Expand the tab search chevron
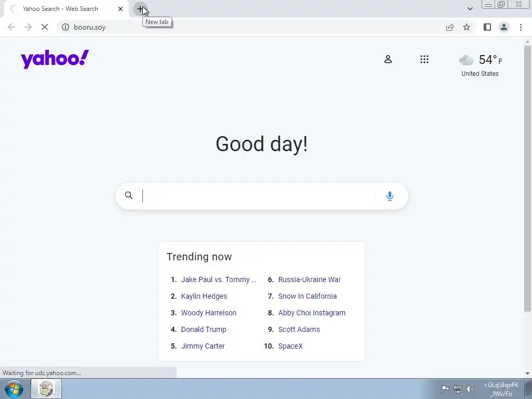The width and height of the screenshot is (532, 399). click(x=470, y=9)
